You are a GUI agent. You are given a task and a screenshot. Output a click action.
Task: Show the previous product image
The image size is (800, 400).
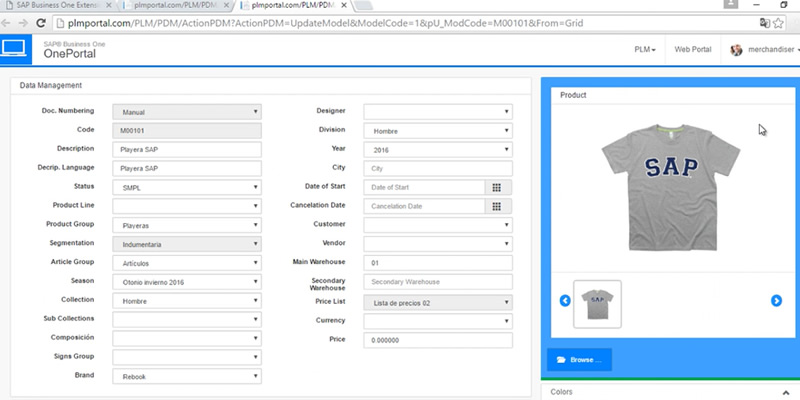(x=565, y=301)
